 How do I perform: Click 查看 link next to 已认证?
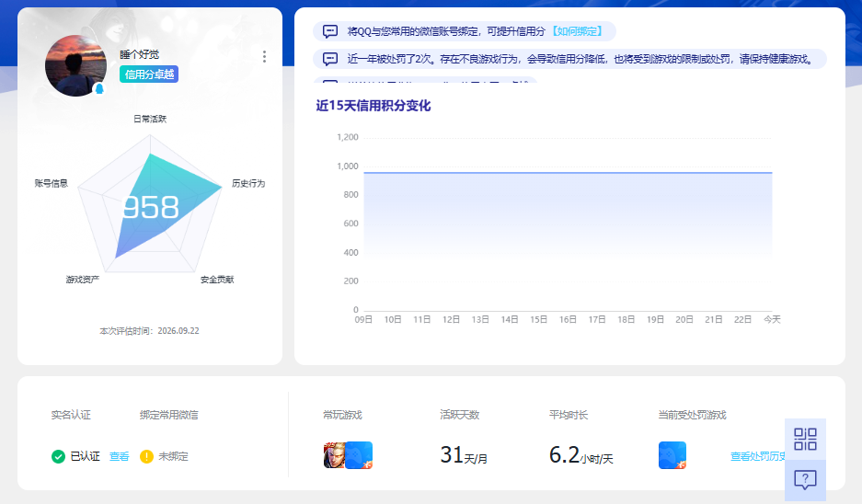click(120, 457)
